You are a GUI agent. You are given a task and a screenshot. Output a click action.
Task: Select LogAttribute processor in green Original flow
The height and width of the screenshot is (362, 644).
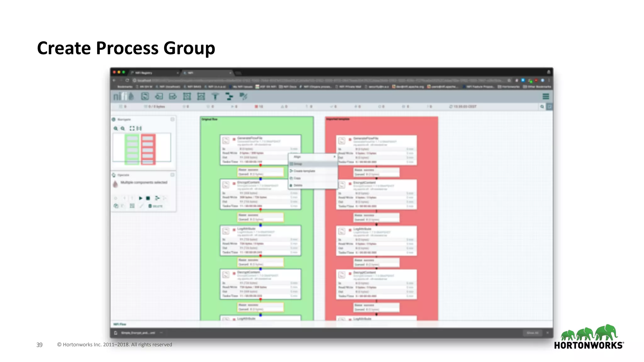point(260,240)
